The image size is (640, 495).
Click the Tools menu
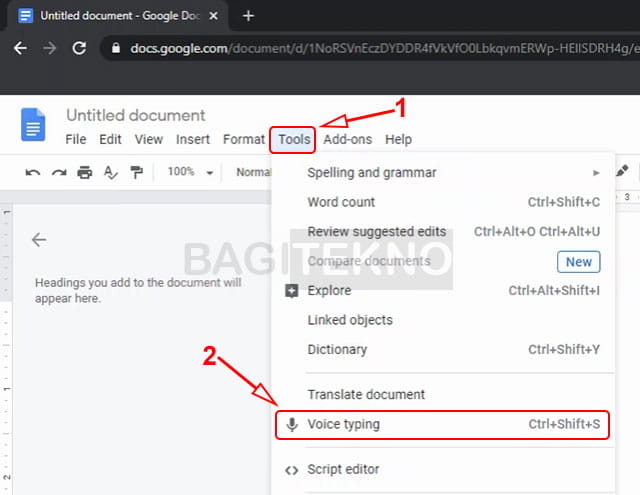292,140
